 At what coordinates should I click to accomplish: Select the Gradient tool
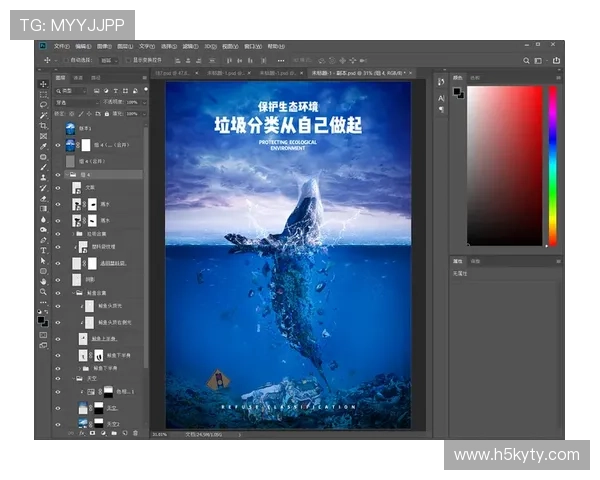tap(43, 209)
